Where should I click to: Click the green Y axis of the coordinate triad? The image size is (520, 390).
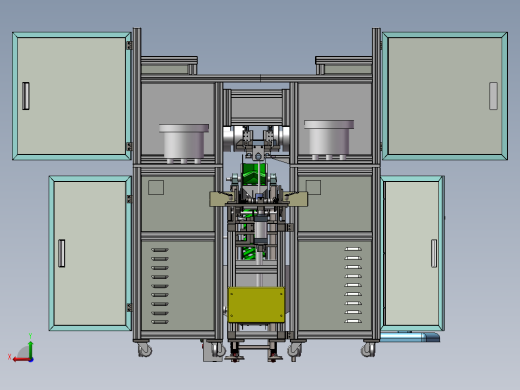[x=31, y=349]
